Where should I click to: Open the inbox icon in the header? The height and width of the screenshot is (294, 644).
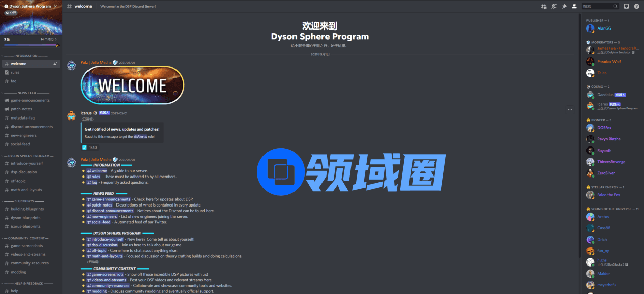coord(627,6)
